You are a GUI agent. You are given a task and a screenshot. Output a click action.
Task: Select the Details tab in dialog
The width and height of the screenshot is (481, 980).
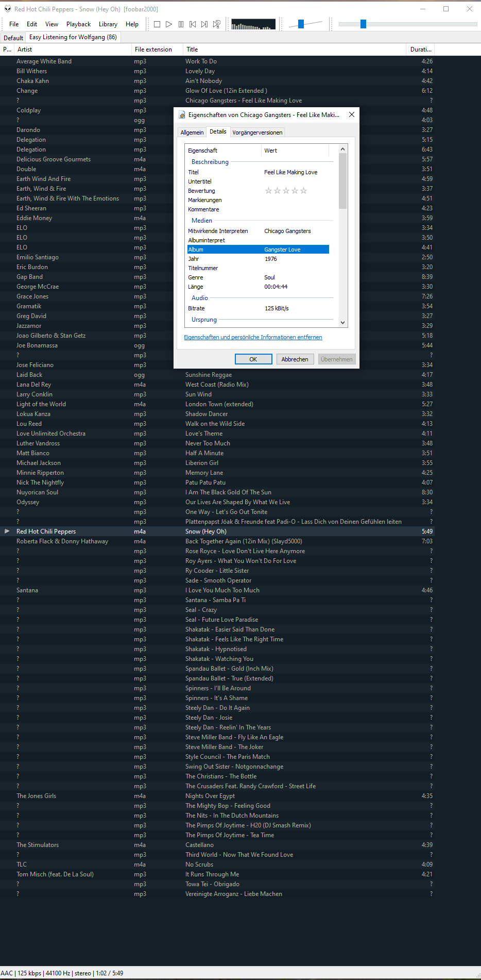tap(218, 131)
